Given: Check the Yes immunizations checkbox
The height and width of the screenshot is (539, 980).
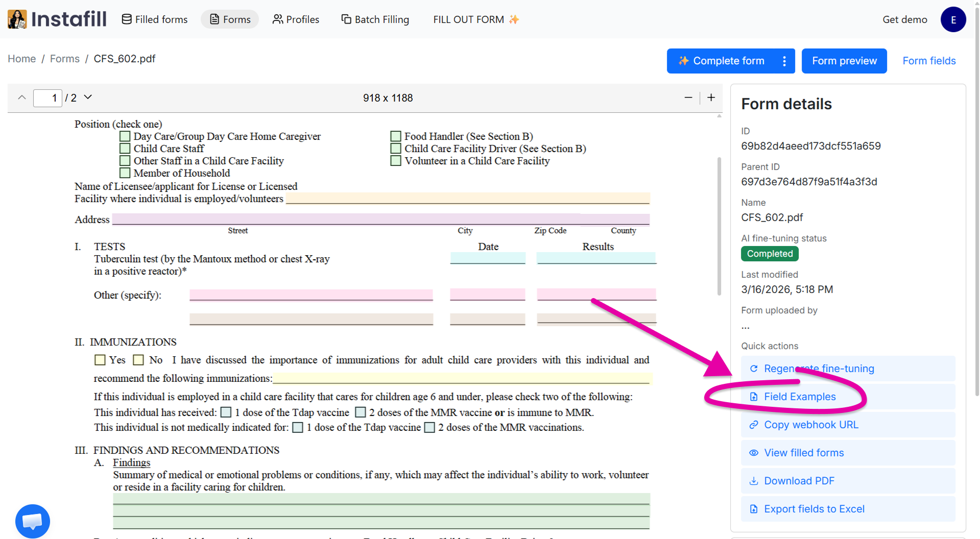Looking at the screenshot, I should click(x=100, y=360).
